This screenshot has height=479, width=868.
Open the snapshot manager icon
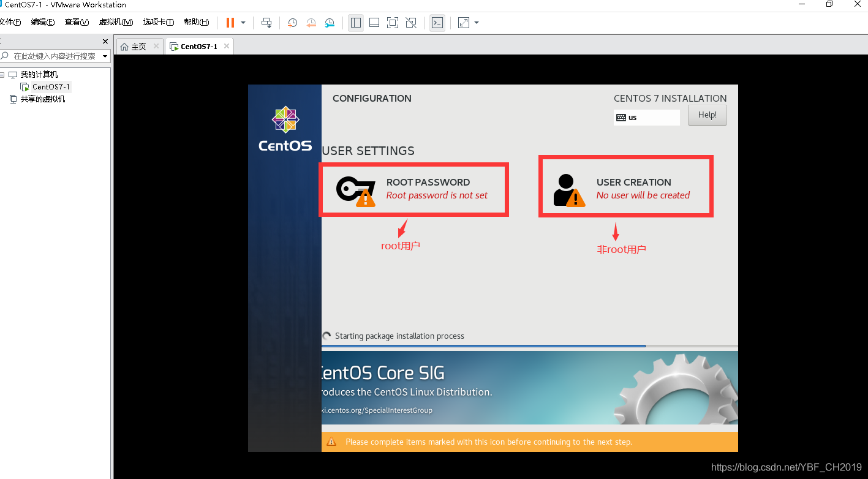[x=330, y=23]
